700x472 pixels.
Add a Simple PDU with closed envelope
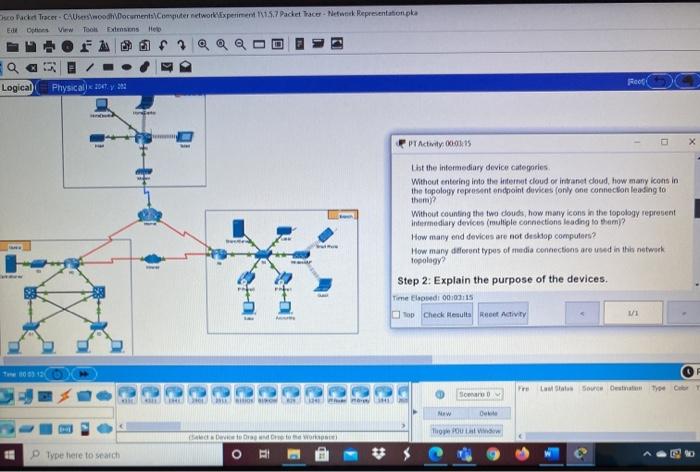(x=167, y=67)
